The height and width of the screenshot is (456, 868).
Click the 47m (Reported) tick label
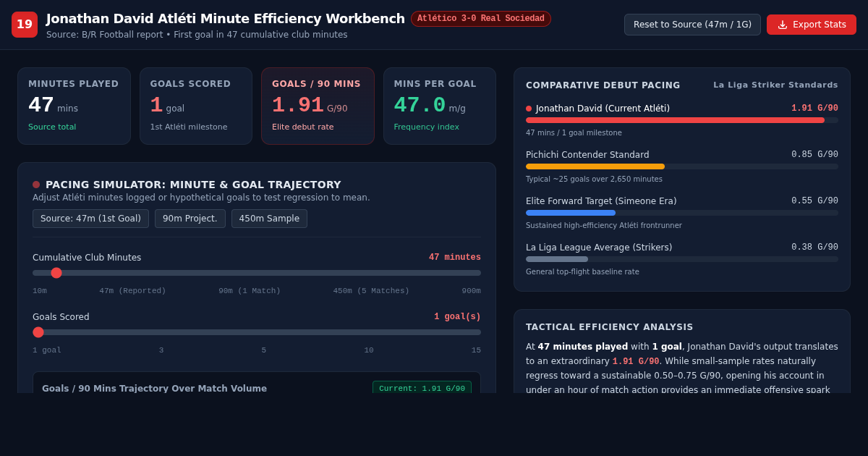(x=132, y=291)
